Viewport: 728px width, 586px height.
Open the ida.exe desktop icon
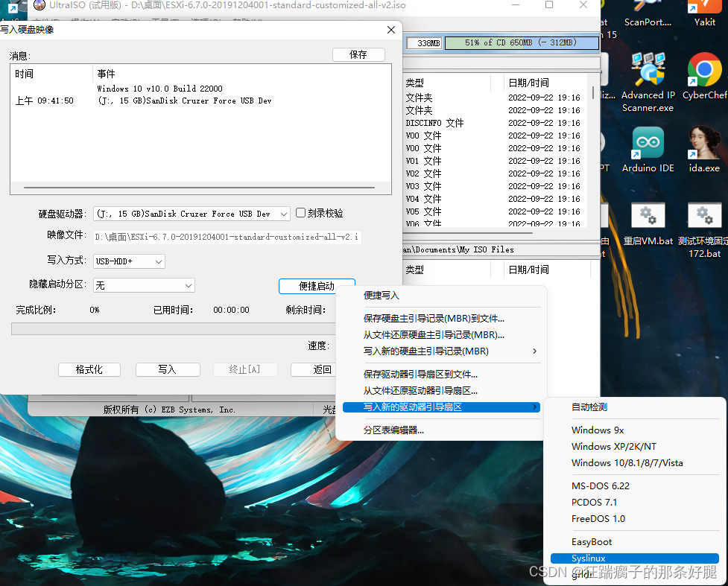704,150
